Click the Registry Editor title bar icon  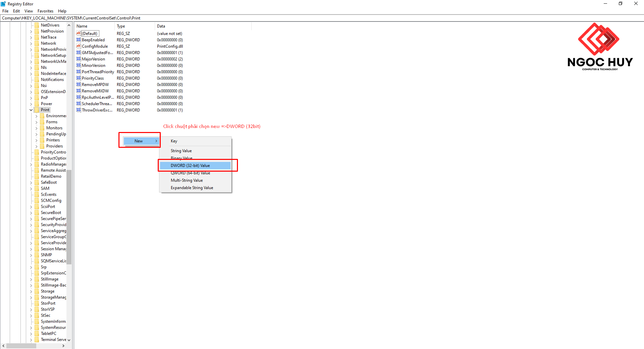(x=3, y=4)
